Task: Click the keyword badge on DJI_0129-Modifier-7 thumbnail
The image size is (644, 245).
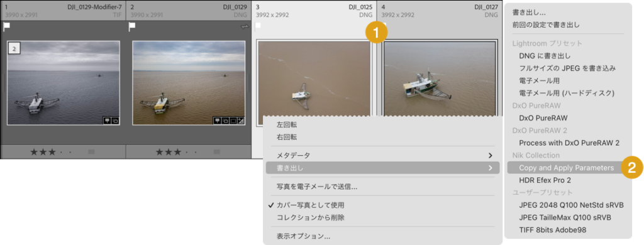Action: (107, 121)
